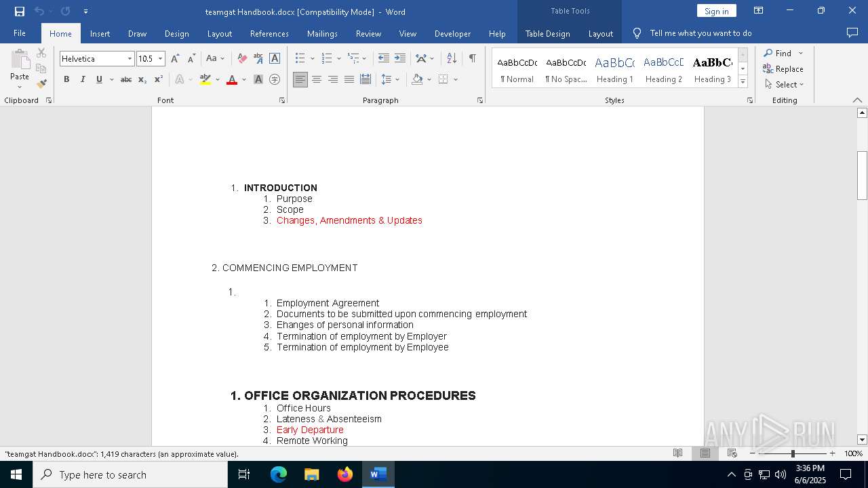
Task: Save the document with the Save icon
Action: click(20, 12)
